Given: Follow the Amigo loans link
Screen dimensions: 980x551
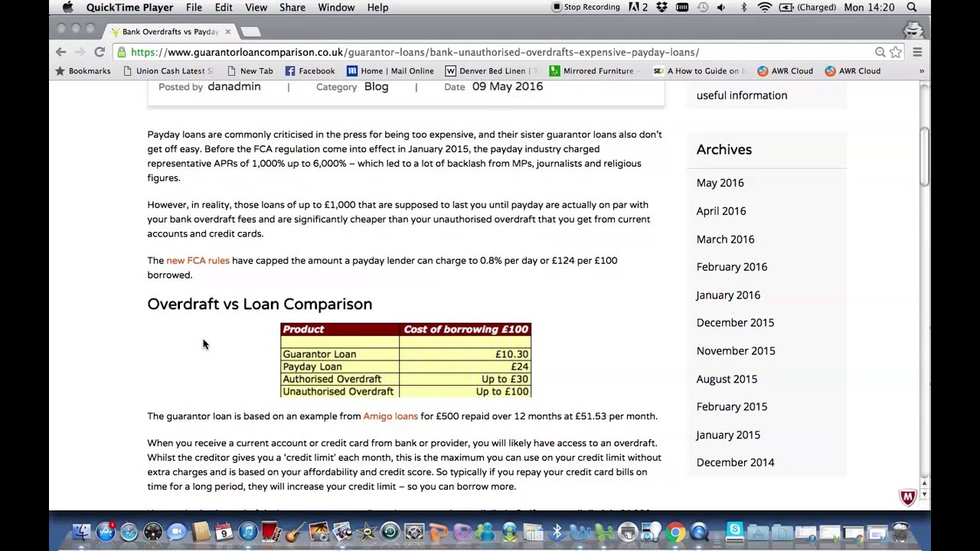Looking at the screenshot, I should click(x=390, y=416).
